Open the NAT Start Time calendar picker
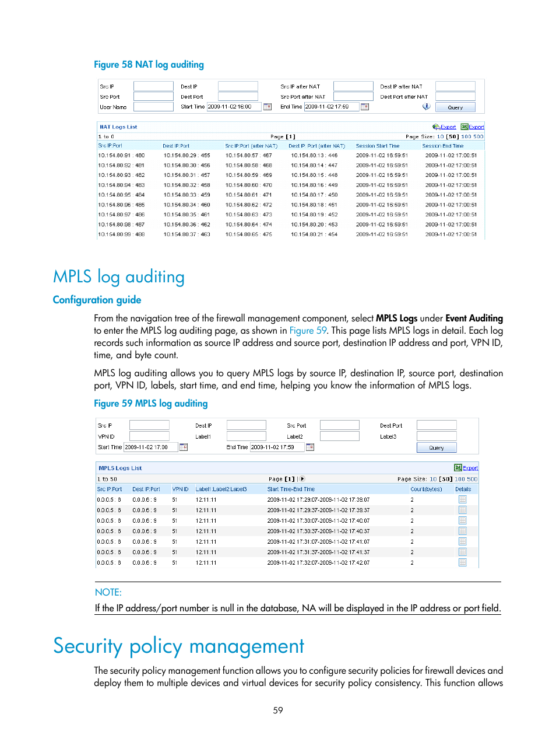This screenshot has width=556, height=756. click(x=268, y=107)
